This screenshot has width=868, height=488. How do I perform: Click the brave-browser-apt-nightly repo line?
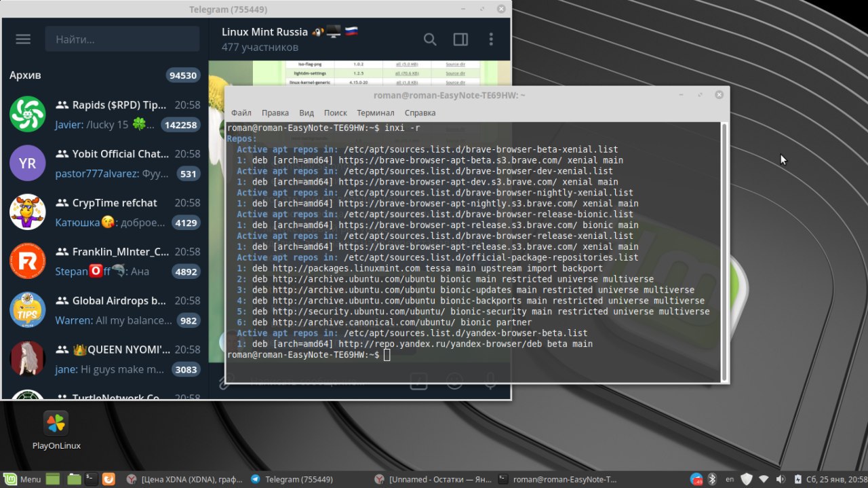pos(437,204)
